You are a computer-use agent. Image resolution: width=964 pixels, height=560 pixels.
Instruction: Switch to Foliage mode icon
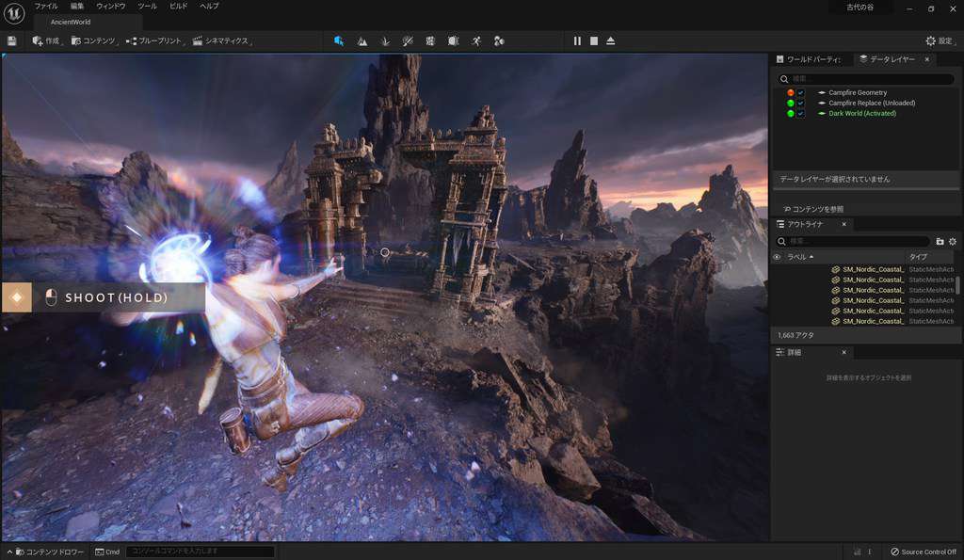pos(385,41)
